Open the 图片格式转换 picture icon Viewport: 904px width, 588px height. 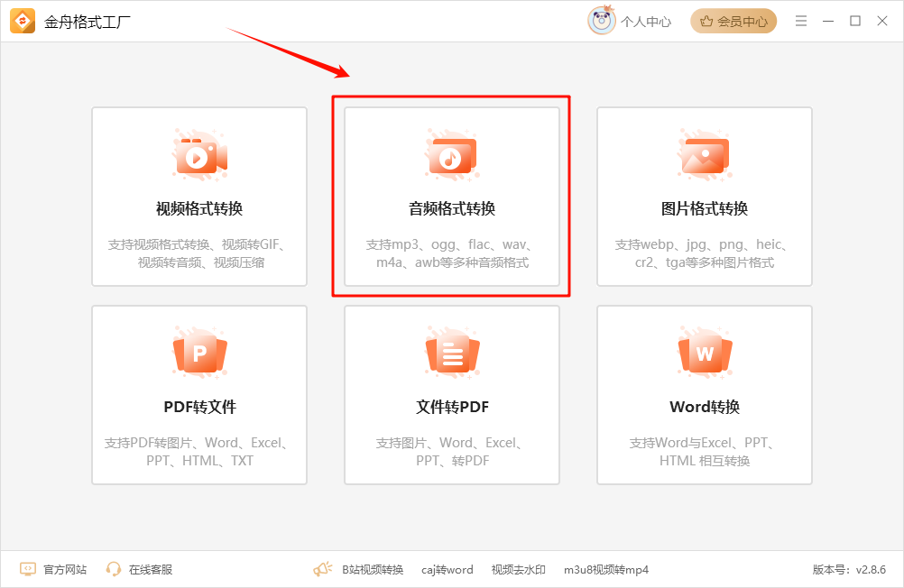pos(705,156)
